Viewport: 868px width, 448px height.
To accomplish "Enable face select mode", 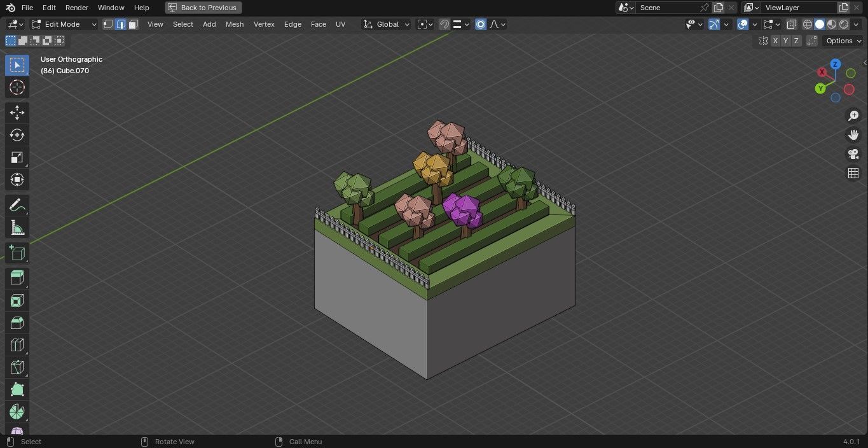I will [134, 24].
